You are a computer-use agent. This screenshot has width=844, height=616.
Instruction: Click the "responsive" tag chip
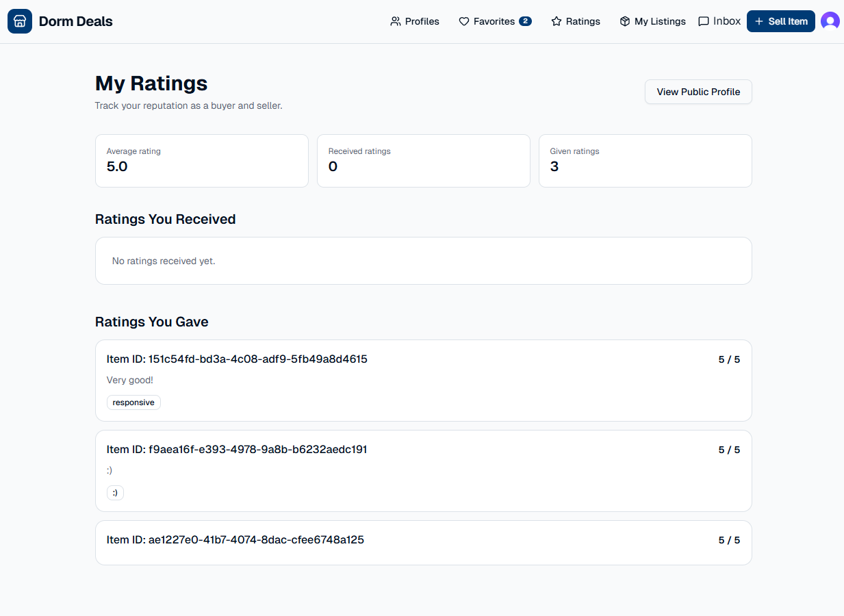tap(133, 402)
